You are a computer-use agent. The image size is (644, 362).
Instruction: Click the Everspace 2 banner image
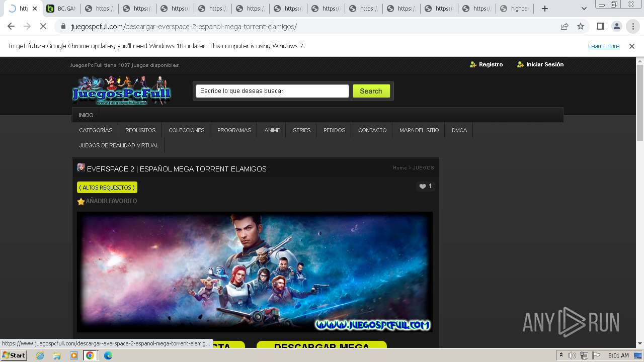click(x=255, y=271)
